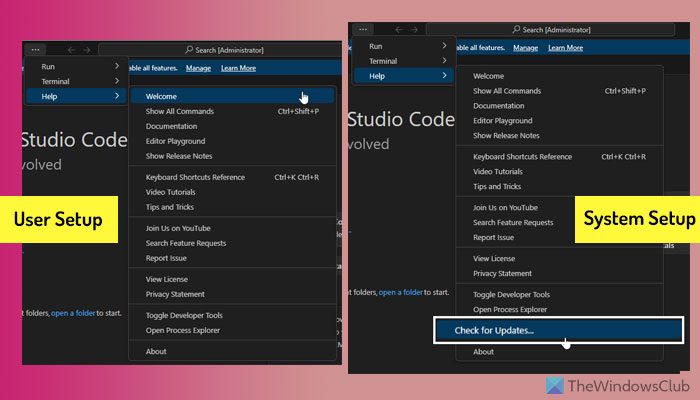Open Privacy Statement in User Setup menu
700x400 pixels.
tap(232, 294)
